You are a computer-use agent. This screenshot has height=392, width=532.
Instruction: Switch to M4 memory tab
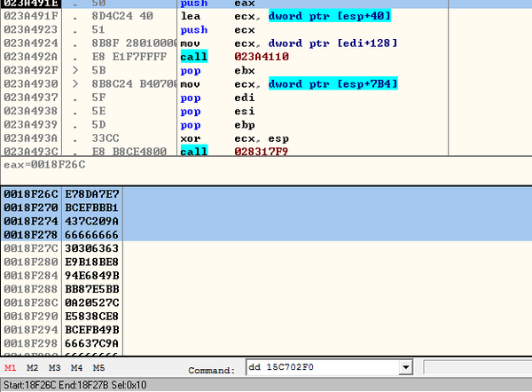(76, 368)
